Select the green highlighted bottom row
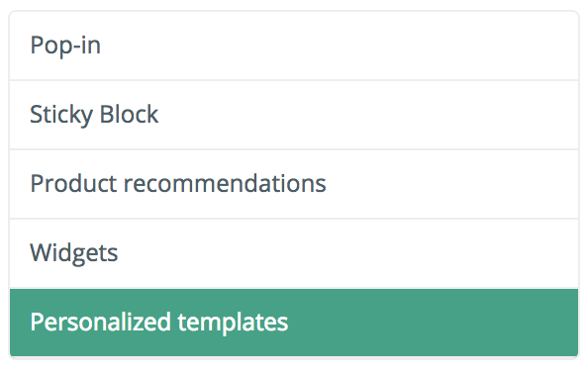Image resolution: width=588 pixels, height=372 pixels. click(x=294, y=323)
